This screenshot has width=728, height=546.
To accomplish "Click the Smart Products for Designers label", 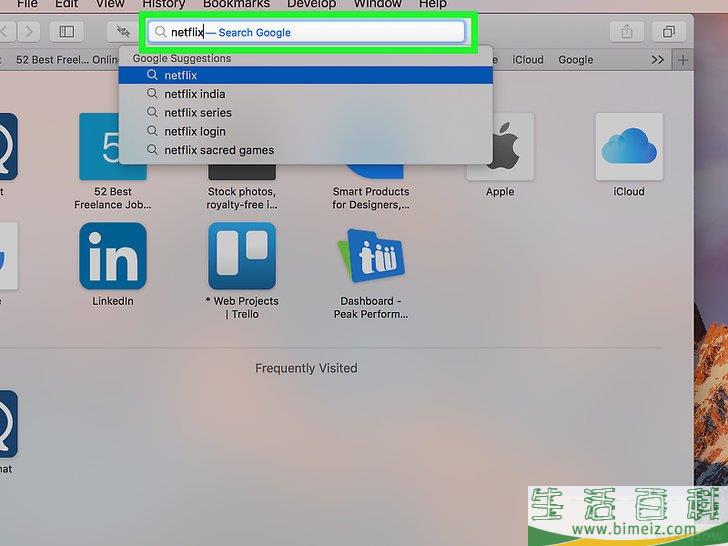I will [371, 198].
